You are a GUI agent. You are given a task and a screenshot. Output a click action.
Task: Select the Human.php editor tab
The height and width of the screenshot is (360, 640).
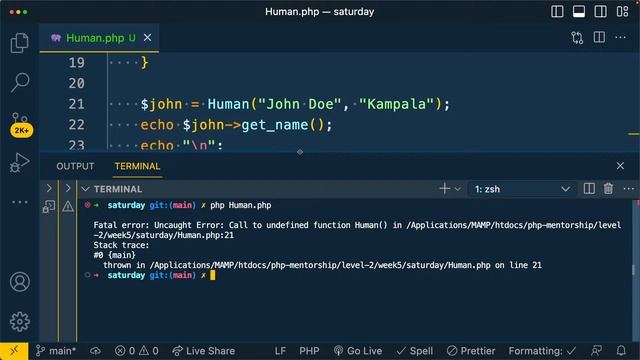[99, 38]
